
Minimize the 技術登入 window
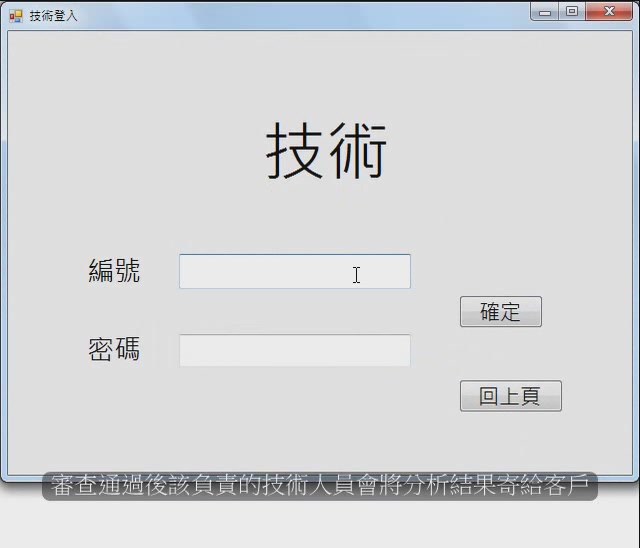545,12
